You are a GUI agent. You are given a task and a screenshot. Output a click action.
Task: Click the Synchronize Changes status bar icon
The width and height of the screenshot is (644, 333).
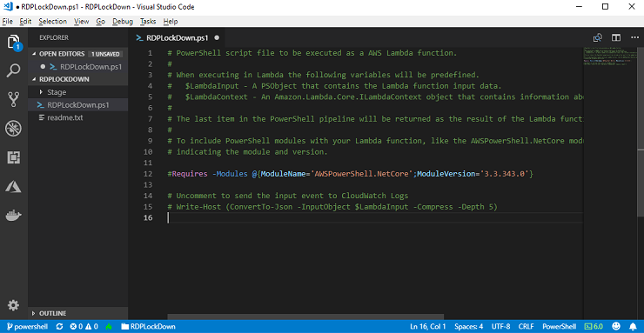point(59,326)
